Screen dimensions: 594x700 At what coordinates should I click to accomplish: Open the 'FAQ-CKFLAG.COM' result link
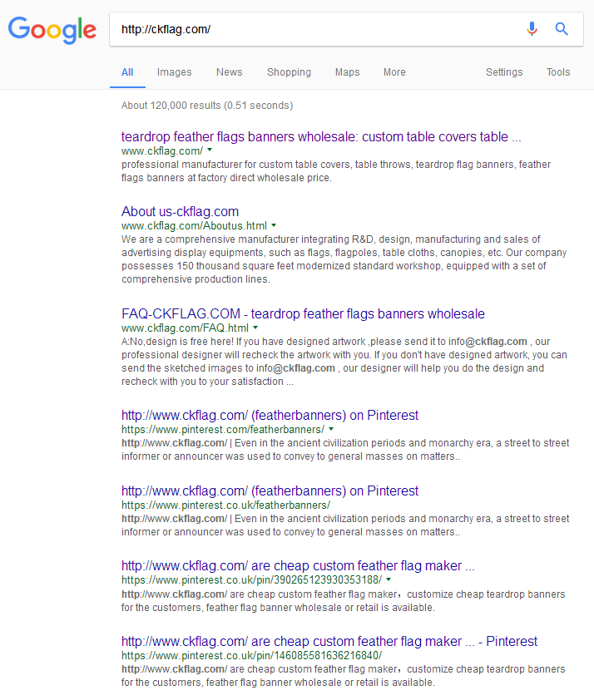click(x=303, y=314)
